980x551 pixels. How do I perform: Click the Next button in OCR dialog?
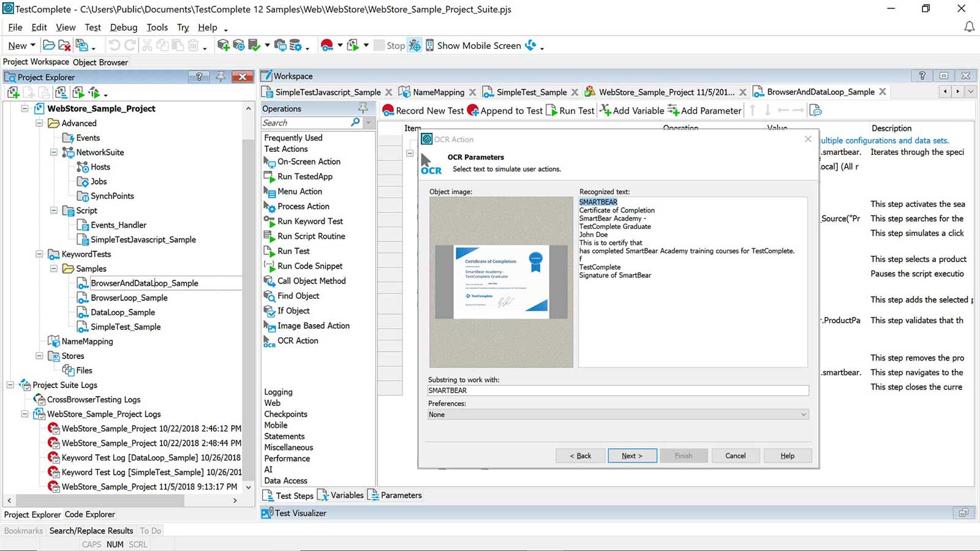(x=632, y=455)
